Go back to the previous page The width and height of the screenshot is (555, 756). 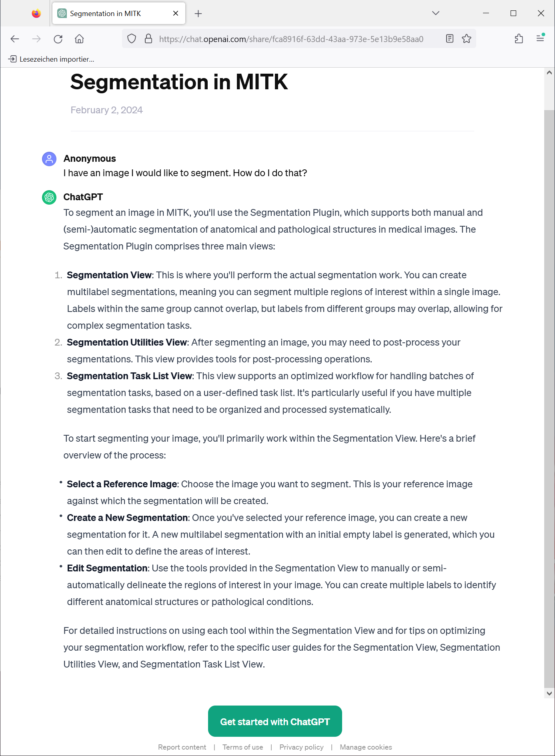15,39
